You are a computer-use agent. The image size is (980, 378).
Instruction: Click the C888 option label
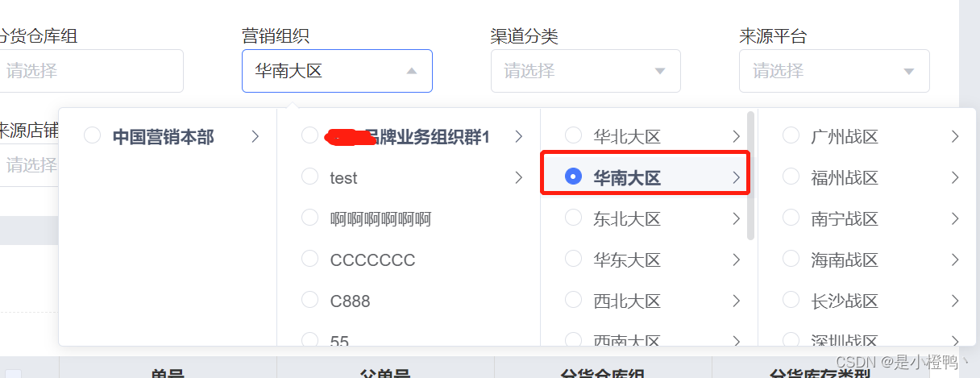pos(350,301)
